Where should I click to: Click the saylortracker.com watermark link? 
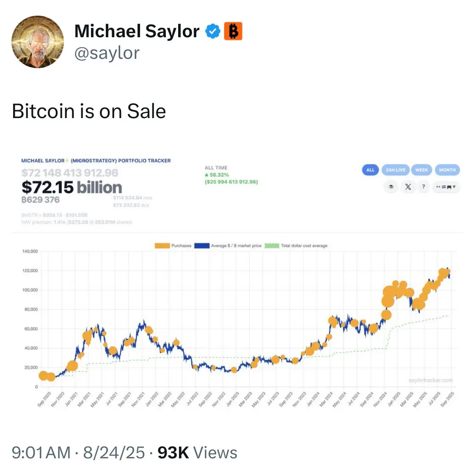(430, 380)
